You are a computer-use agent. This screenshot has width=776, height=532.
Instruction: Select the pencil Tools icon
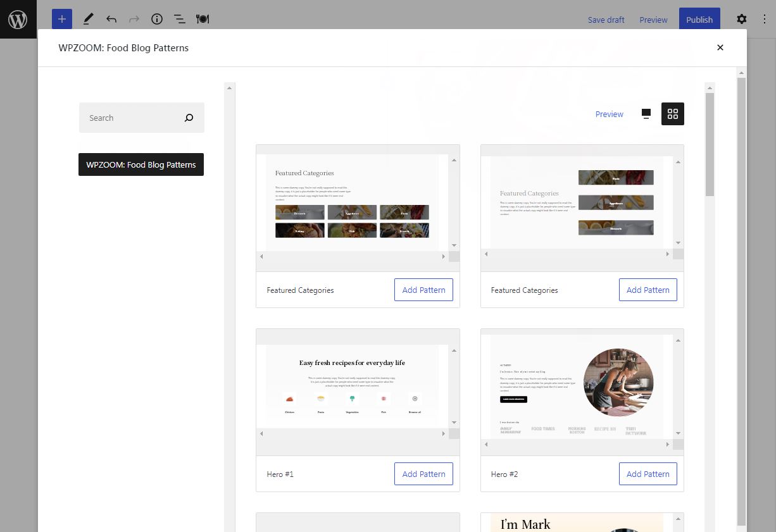click(88, 19)
